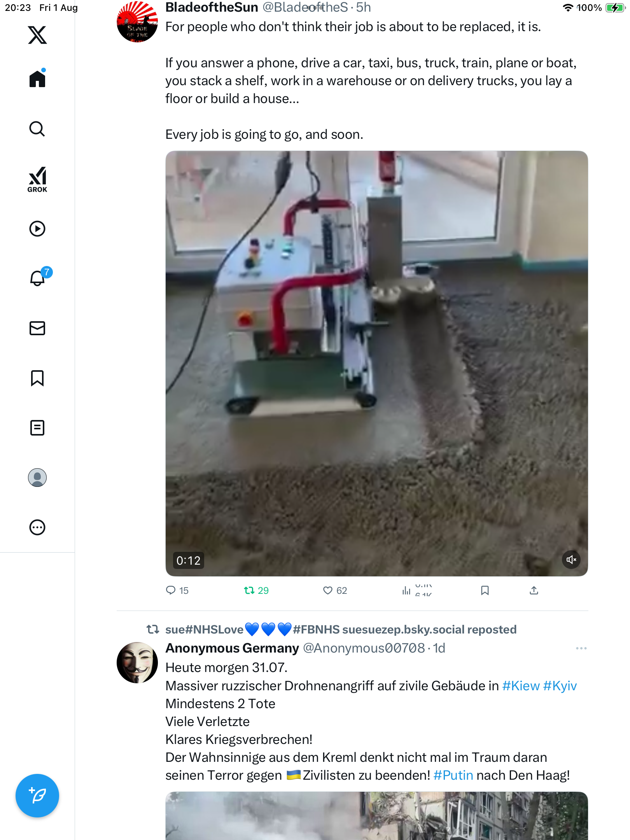Open Grok AI assistant
The image size is (630, 840).
(37, 179)
